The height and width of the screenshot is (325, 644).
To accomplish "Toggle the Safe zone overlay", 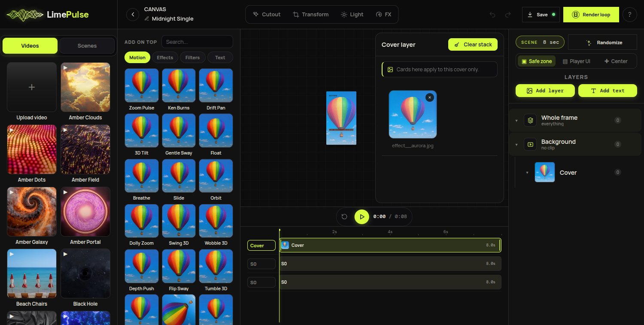I will pos(537,61).
